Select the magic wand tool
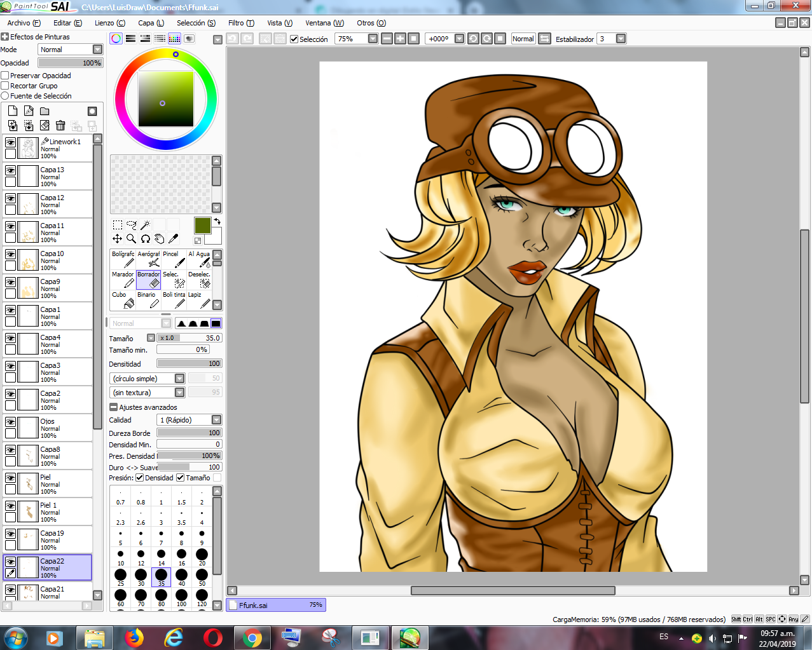 [x=145, y=225]
